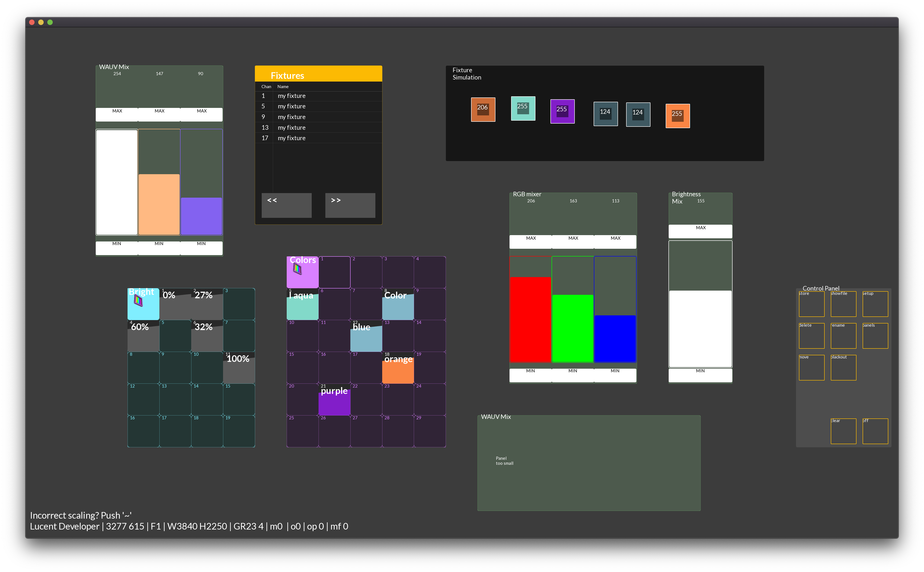924x572 pixels.
Task: Click the Colors palette icon tile
Action: coord(302,272)
